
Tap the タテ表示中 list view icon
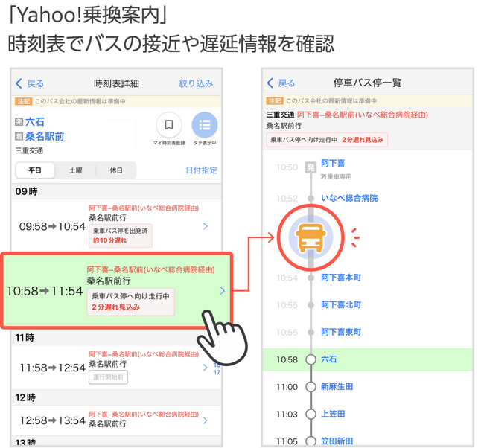click(x=205, y=125)
